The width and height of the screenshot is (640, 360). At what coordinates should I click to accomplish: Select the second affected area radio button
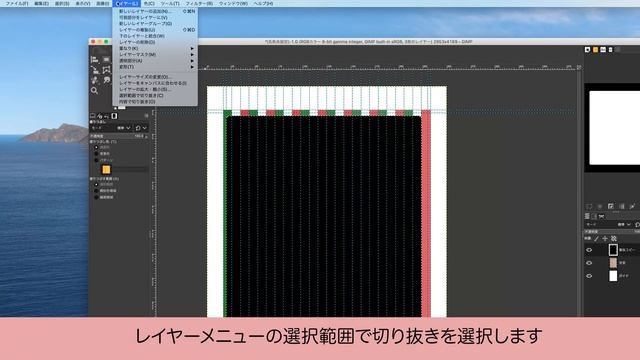pos(96,191)
